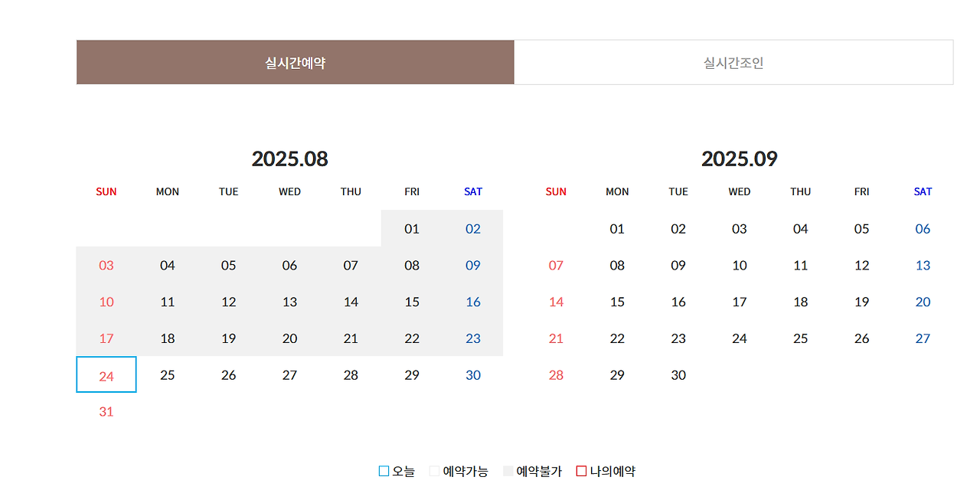Select August 29 on the calendar

tap(412, 374)
